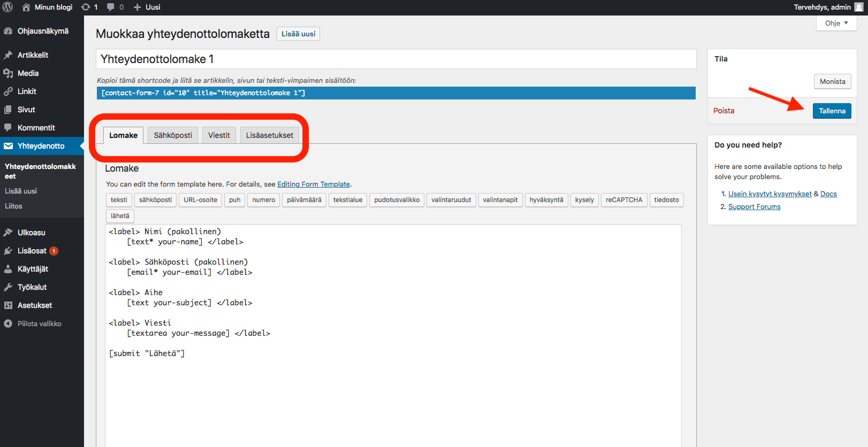Click inside the form template textarea
Viewport: 868px width, 447px height.
393,335
